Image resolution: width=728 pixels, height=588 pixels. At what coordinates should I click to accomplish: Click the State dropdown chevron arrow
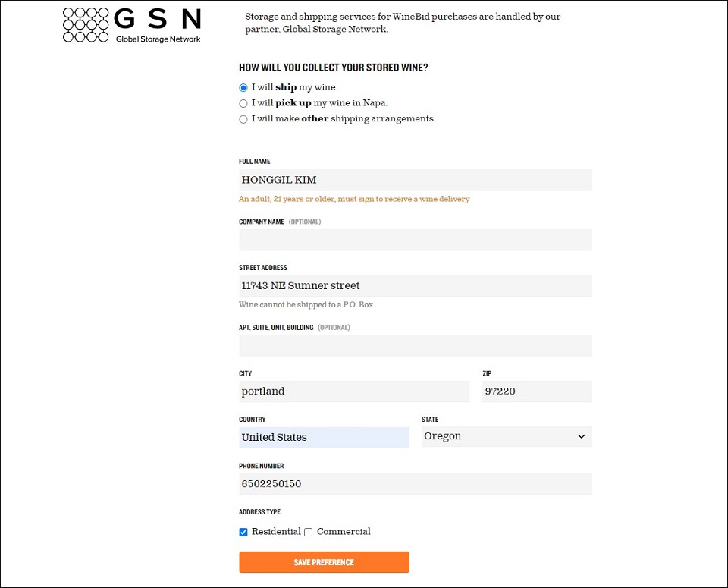(582, 436)
